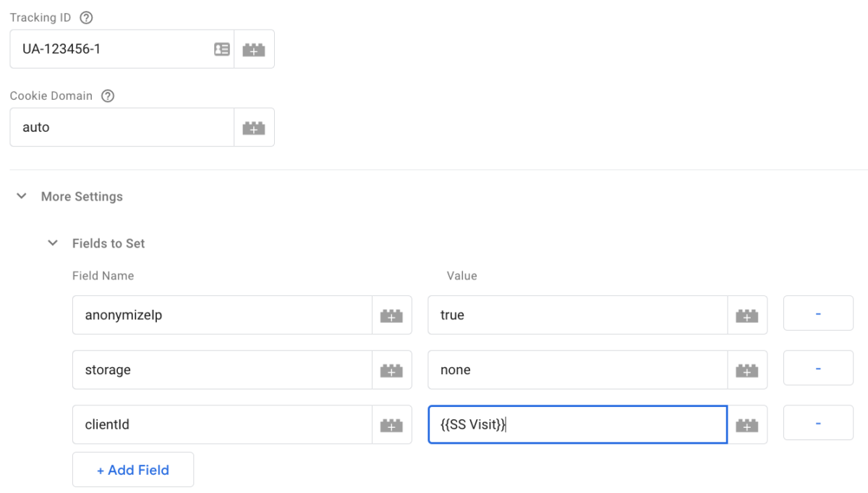Click help icon next to Tracking ID
Viewport: 868px width, 493px height.
coord(86,17)
